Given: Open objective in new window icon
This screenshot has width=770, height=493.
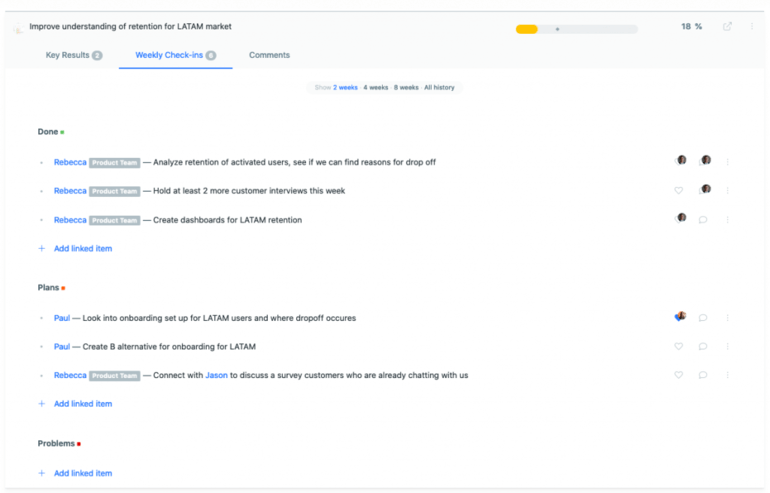Looking at the screenshot, I should tap(727, 26).
